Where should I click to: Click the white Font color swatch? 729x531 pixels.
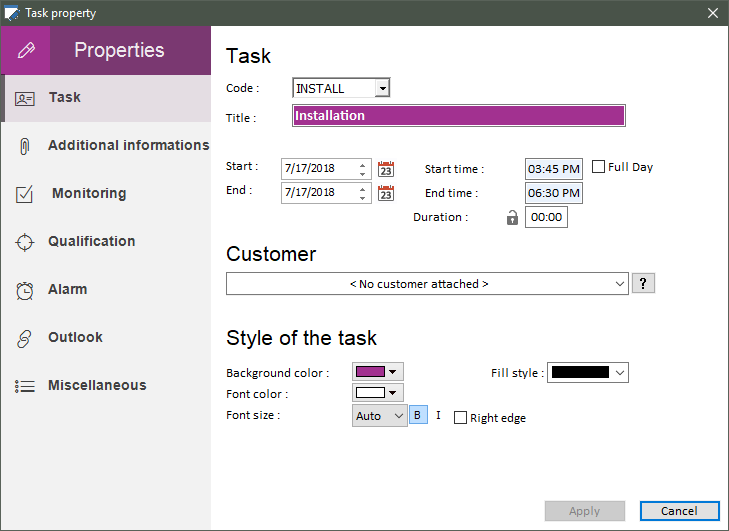coord(371,393)
